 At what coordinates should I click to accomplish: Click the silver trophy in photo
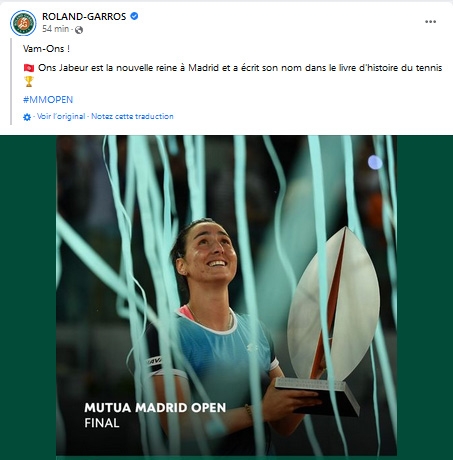[x=330, y=317]
